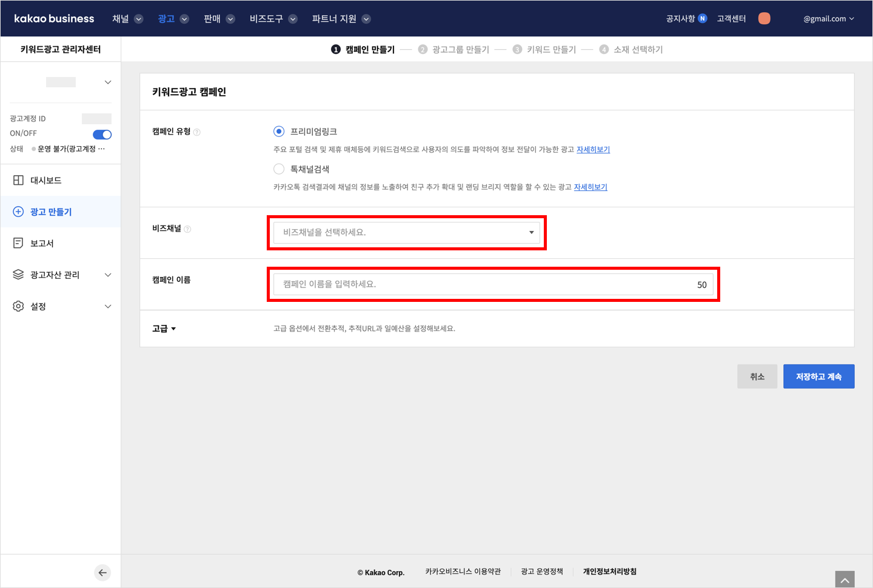Click the 취소 button
873x588 pixels.
pyautogui.click(x=757, y=376)
